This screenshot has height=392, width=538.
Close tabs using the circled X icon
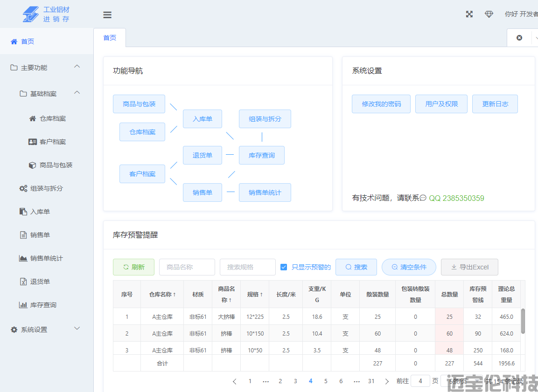(x=519, y=38)
